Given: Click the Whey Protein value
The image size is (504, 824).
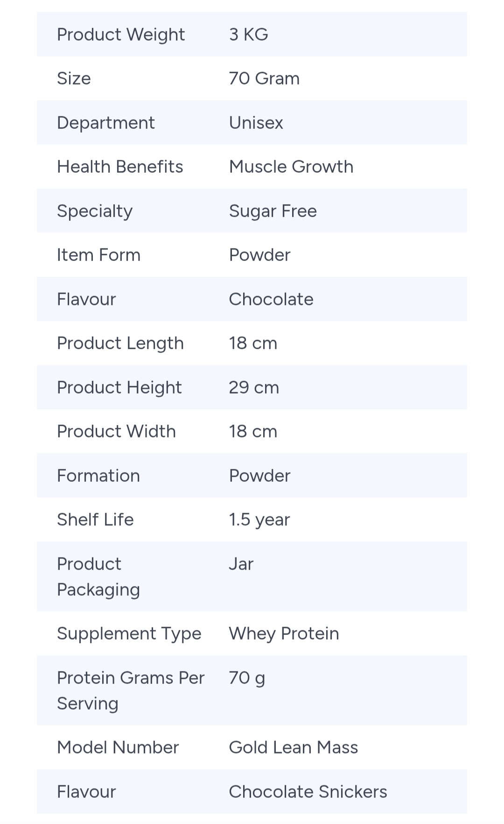Looking at the screenshot, I should (x=284, y=634).
